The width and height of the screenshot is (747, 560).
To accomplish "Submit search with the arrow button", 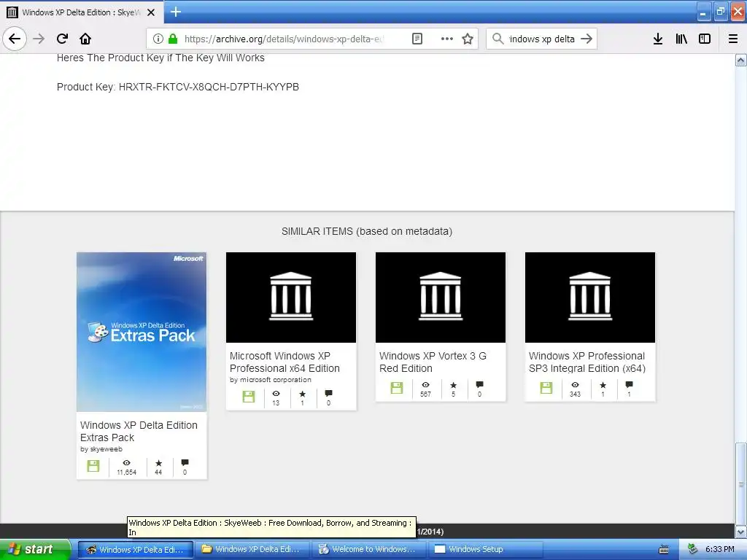I will pyautogui.click(x=587, y=39).
